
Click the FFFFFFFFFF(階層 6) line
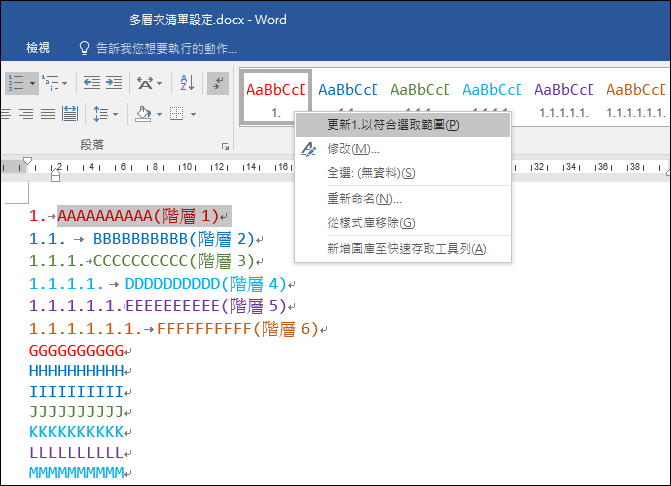(238, 329)
